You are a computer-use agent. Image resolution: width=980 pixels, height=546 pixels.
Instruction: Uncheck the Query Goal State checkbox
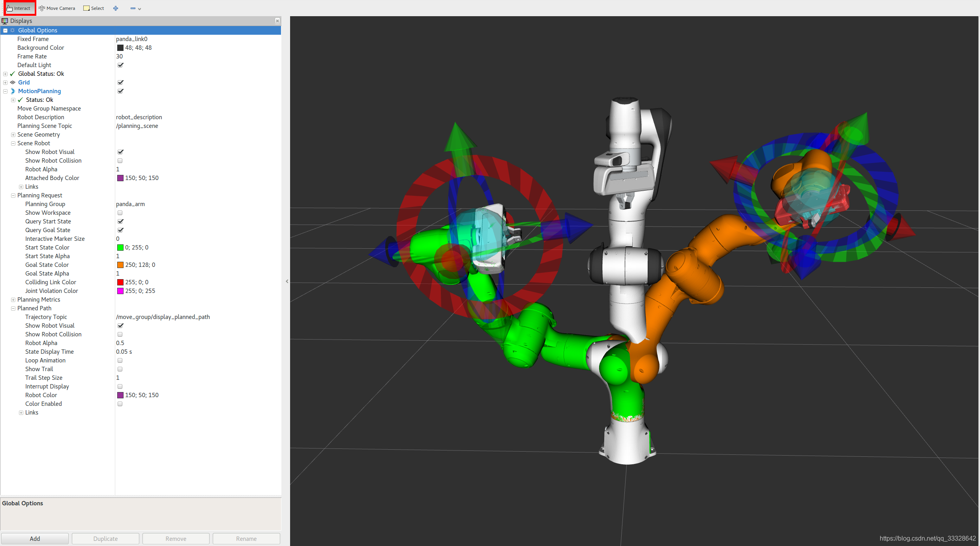pos(120,230)
